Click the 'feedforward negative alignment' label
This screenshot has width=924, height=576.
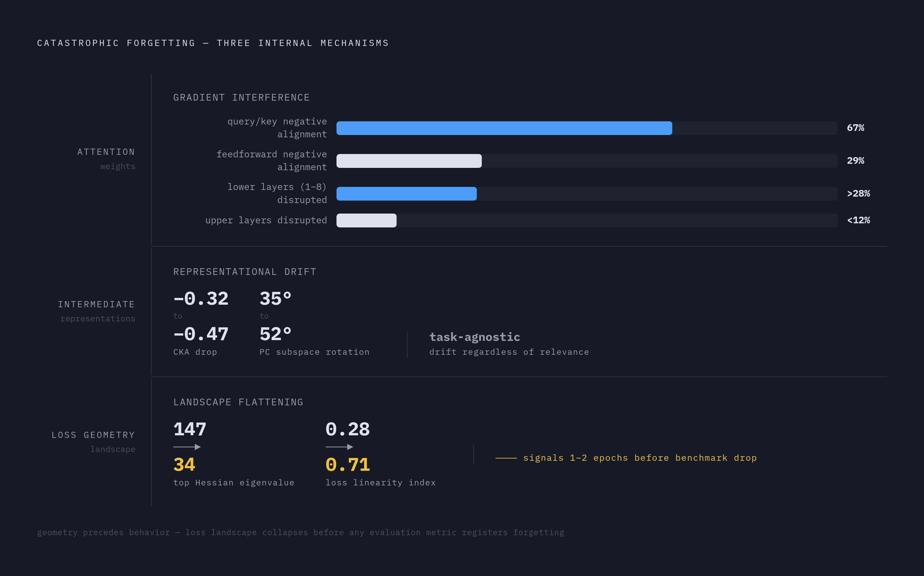tap(272, 161)
